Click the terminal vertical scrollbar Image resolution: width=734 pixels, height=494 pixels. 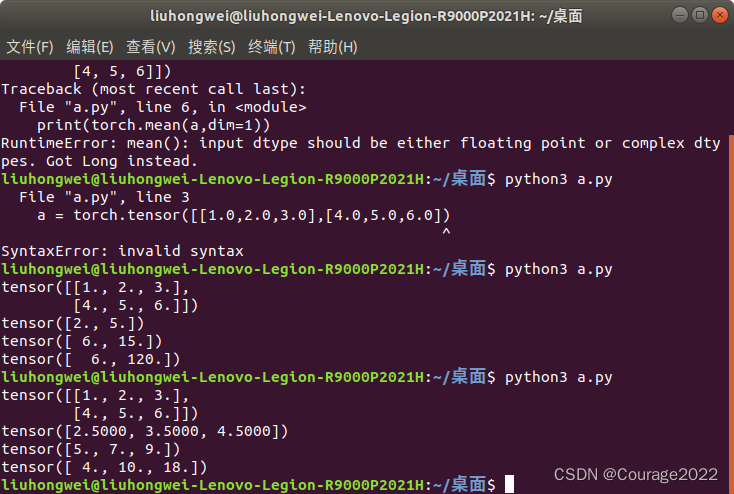click(x=731, y=314)
